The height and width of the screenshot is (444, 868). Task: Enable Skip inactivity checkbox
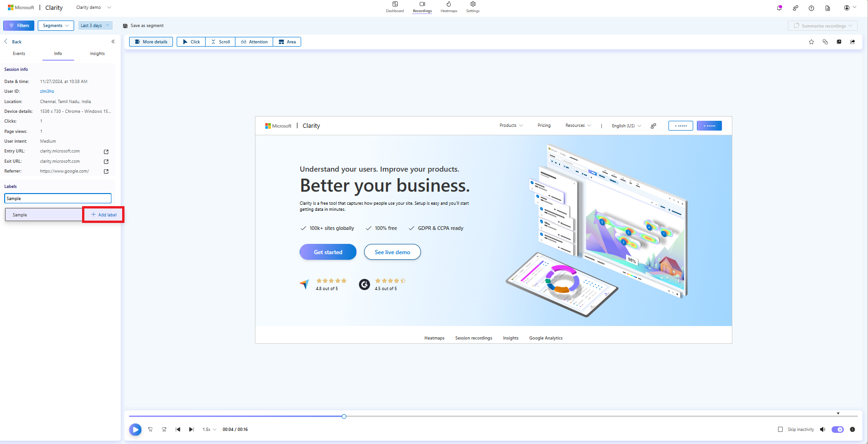[x=780, y=430]
